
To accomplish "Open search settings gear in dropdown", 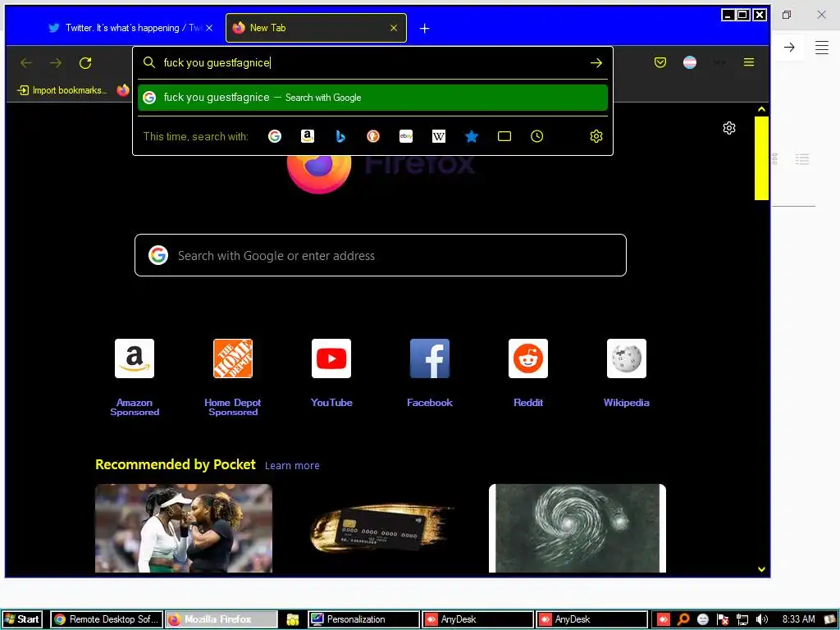I will pos(596,137).
